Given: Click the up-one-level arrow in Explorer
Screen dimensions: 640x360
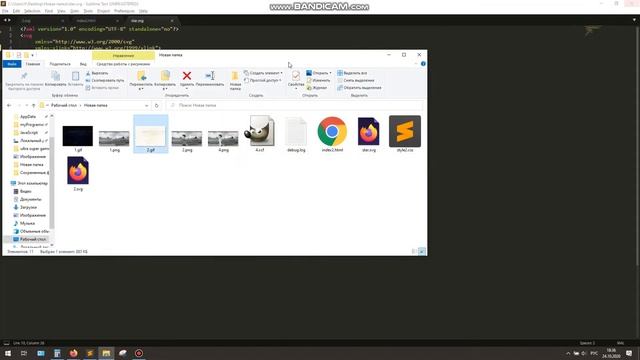Looking at the screenshot, I should tap(33, 105).
